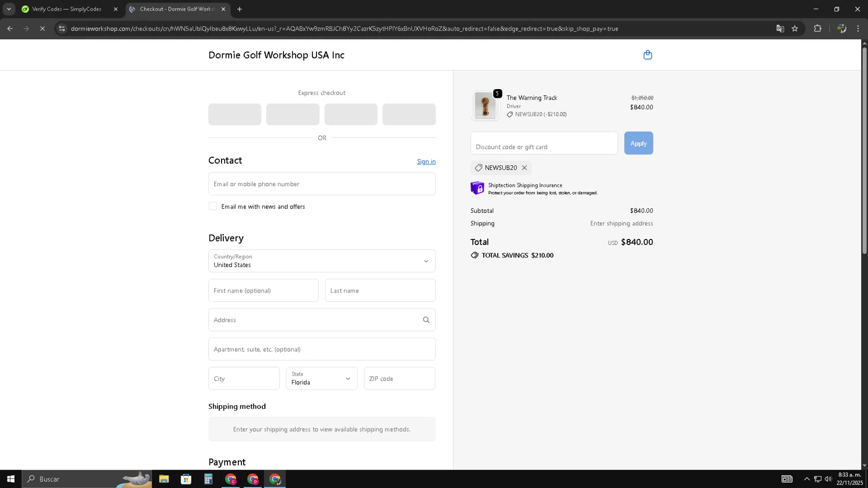
Task: Click the page vertical scrollbar
Action: point(865,150)
